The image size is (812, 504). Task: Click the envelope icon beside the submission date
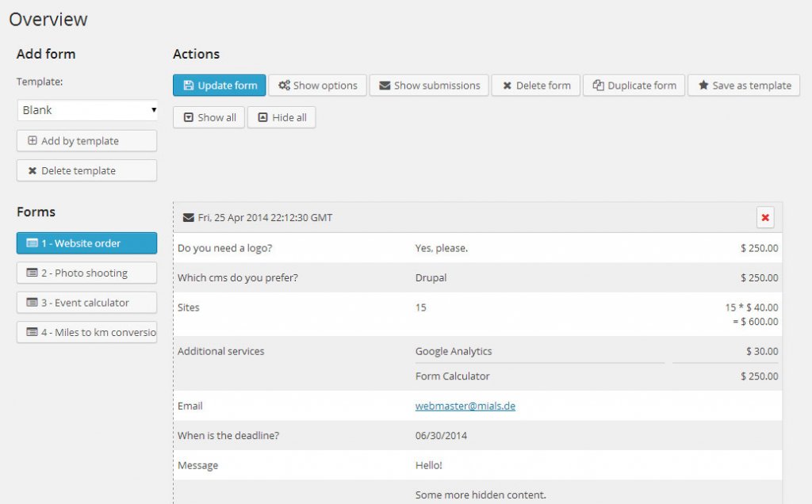(x=189, y=217)
